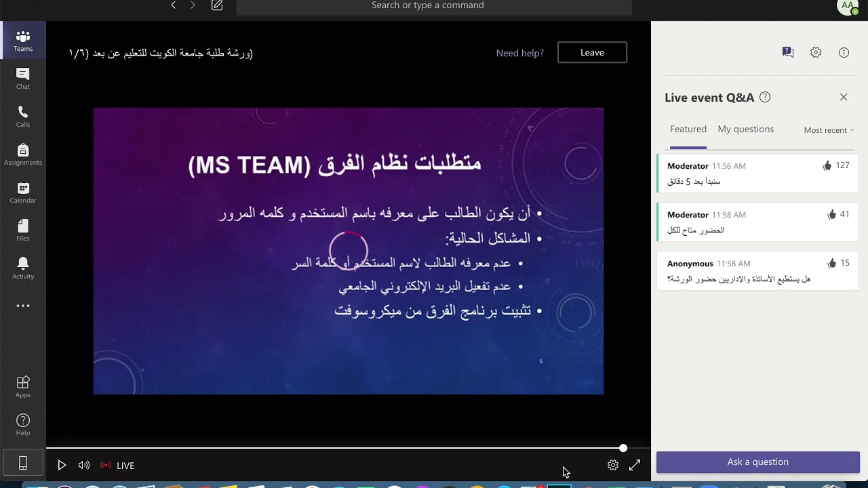Open the Most recent sort dropdown

pyautogui.click(x=829, y=130)
